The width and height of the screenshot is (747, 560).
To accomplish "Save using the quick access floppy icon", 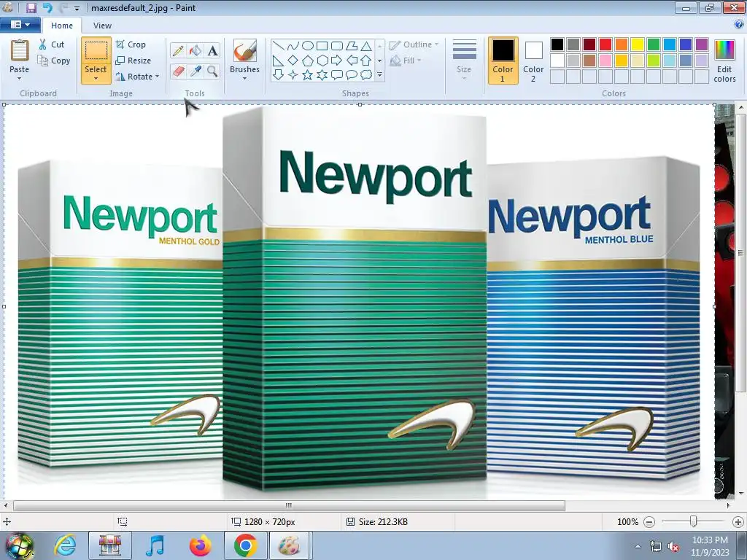I will 31,7.
